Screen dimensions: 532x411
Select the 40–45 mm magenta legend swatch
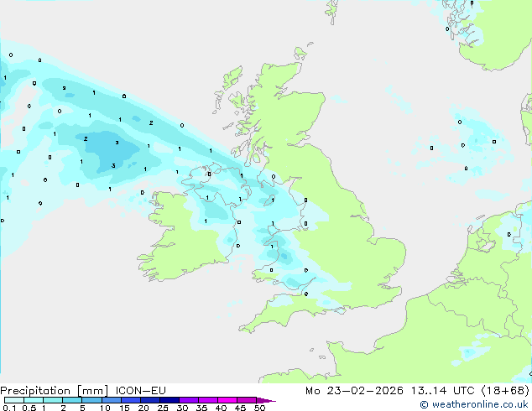(x=227, y=400)
